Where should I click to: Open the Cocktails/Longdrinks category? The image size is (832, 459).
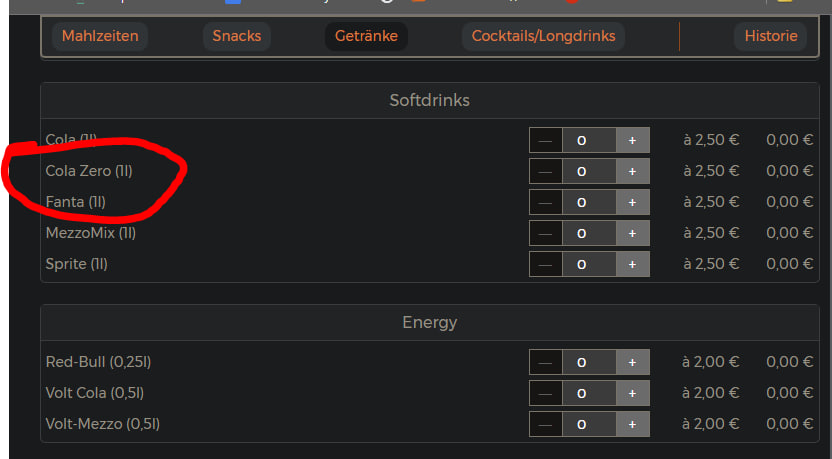coord(543,36)
